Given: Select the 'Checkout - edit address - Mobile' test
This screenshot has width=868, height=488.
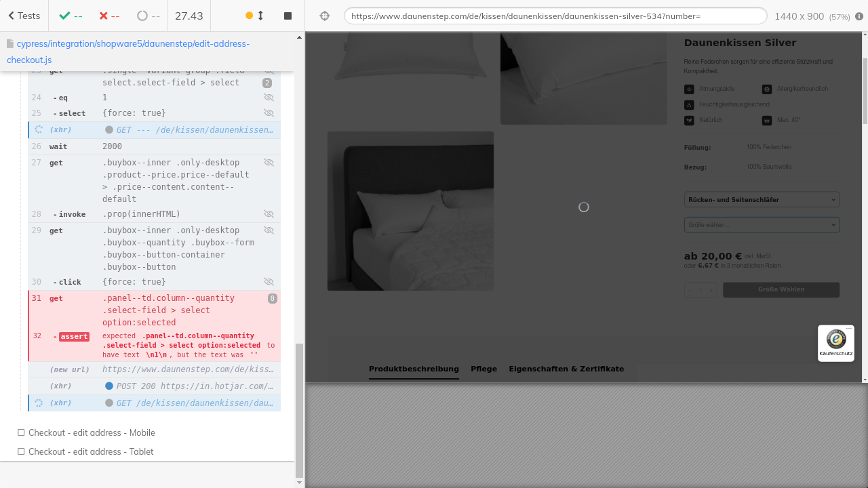Looking at the screenshot, I should [92, 432].
